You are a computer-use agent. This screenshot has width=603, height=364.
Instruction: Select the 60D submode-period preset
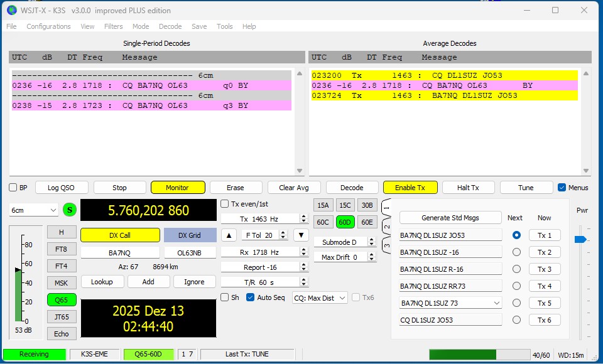pos(344,222)
